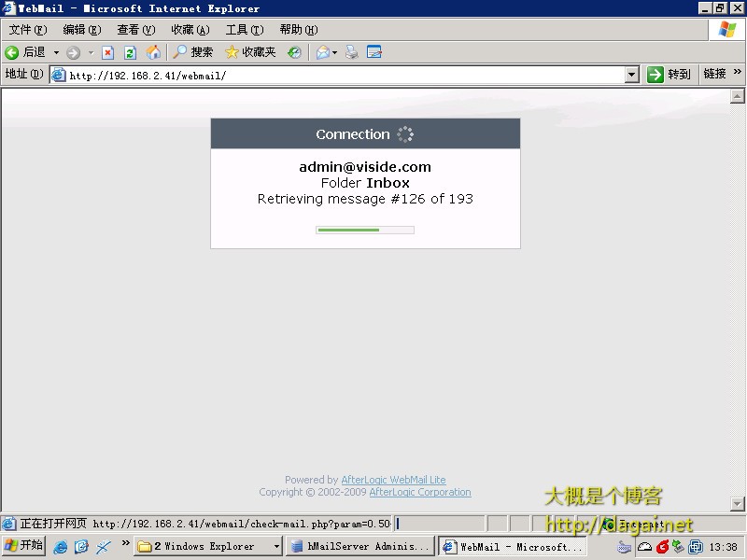Click the address bar URL field

point(336,75)
